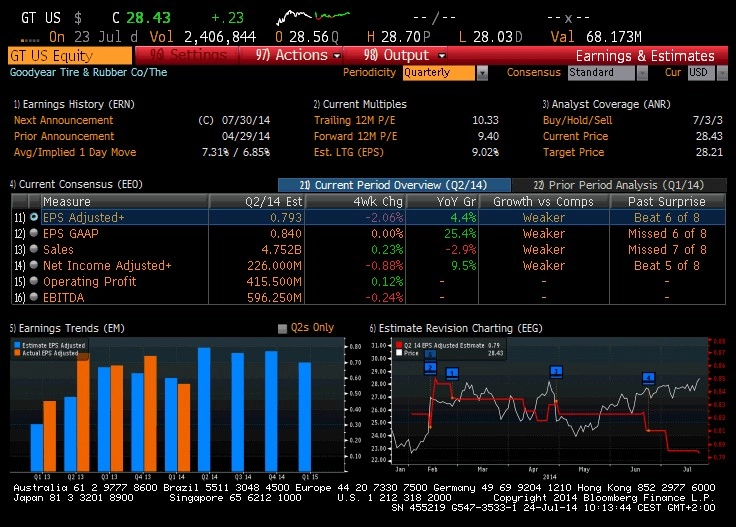
Task: Click the GT US Equity ticker field
Action: (70, 55)
